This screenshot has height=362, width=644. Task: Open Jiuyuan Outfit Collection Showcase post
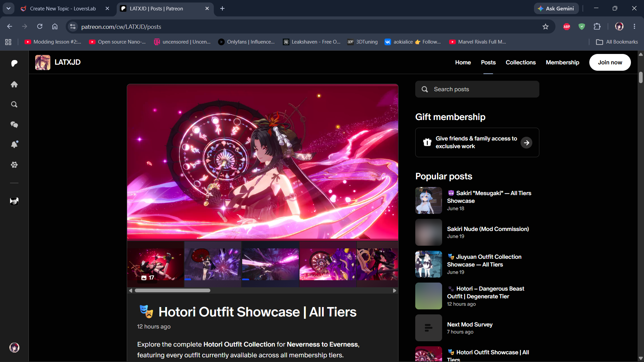coord(484,260)
